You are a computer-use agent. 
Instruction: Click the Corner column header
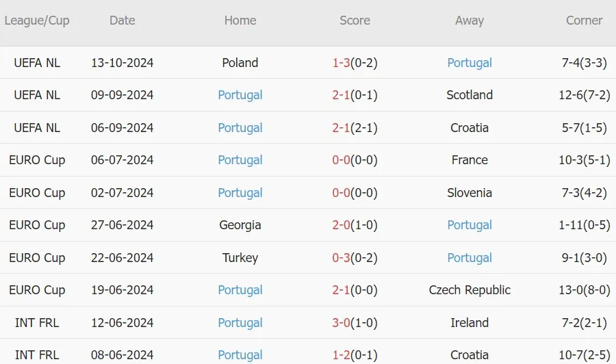(x=584, y=21)
